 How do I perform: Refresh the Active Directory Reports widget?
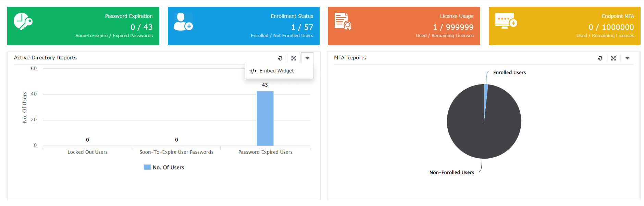[280, 58]
